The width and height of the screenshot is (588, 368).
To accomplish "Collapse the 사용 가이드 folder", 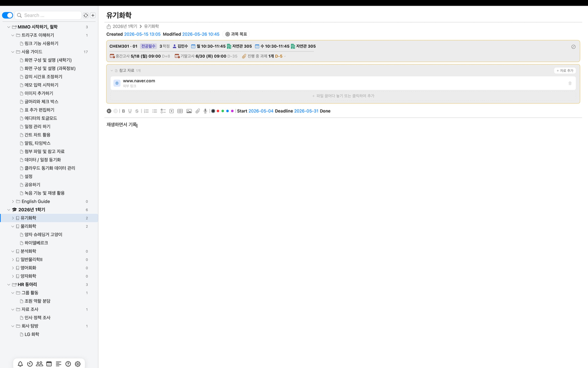I will point(13,52).
